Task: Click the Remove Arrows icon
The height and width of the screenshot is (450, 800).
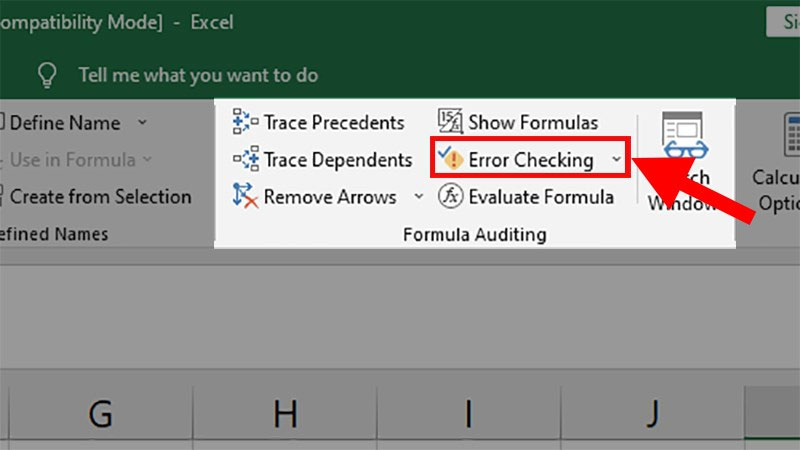Action: click(245, 197)
